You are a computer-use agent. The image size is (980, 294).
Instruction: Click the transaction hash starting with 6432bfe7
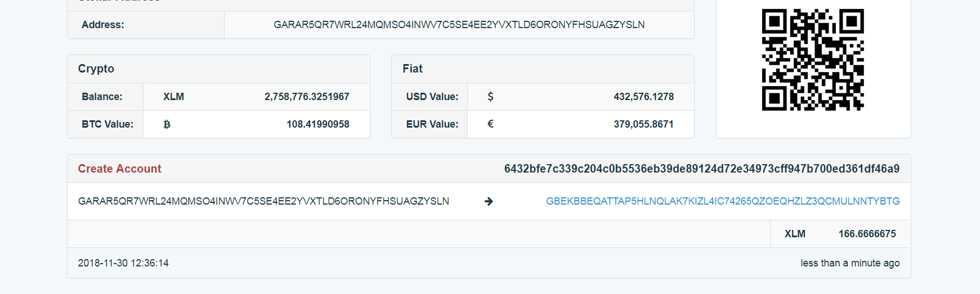pyautogui.click(x=701, y=169)
